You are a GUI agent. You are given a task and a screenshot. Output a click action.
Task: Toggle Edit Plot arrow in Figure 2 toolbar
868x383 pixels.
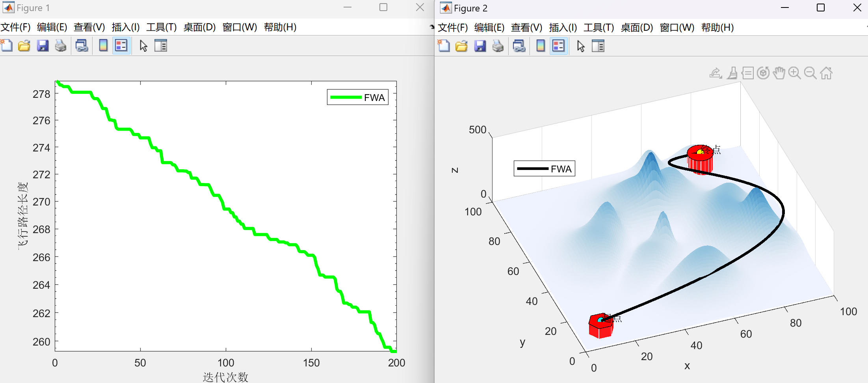[580, 46]
